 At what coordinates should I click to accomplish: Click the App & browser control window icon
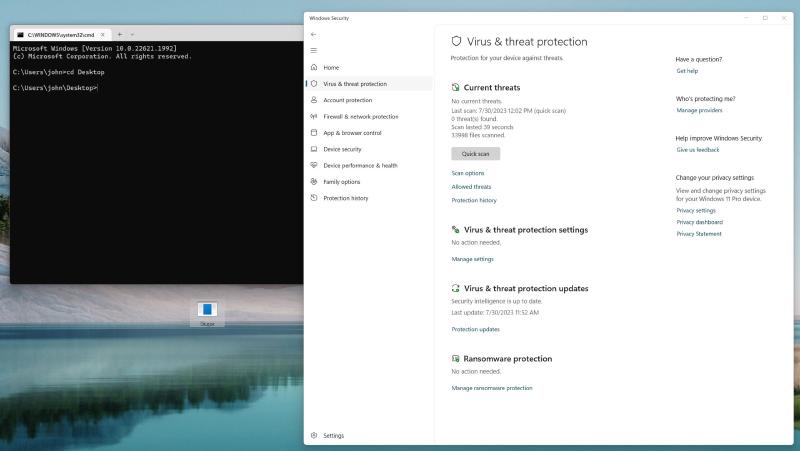[314, 133]
